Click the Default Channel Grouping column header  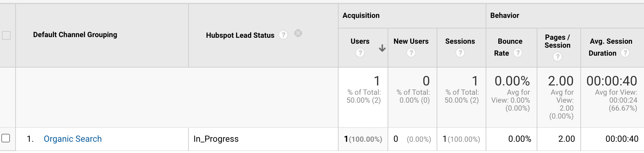tap(75, 35)
